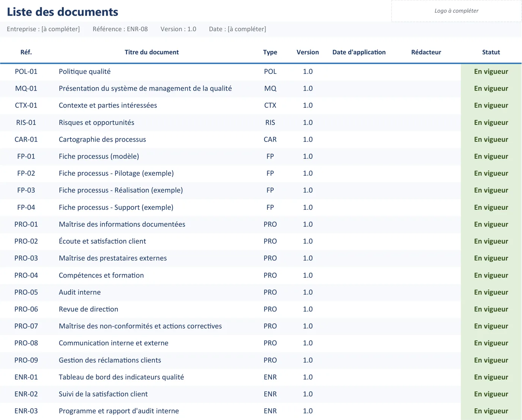
Task: Select reference cell 'ENR-02'
Action: point(26,394)
